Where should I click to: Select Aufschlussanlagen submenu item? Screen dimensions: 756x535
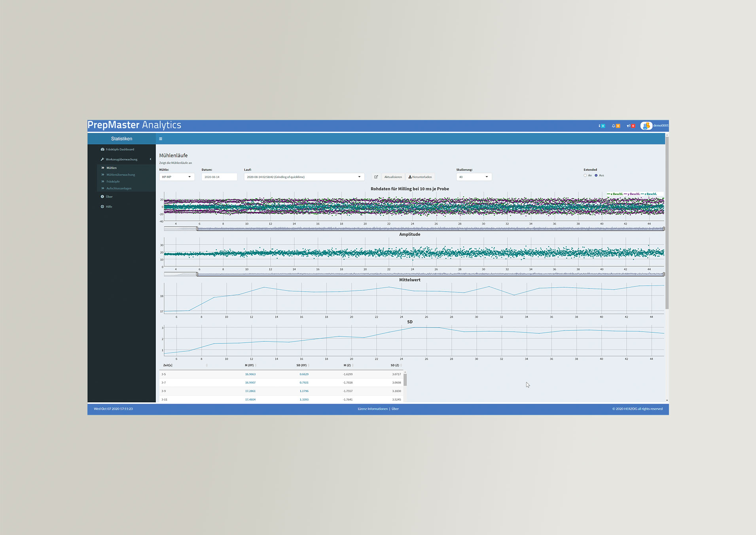click(119, 188)
